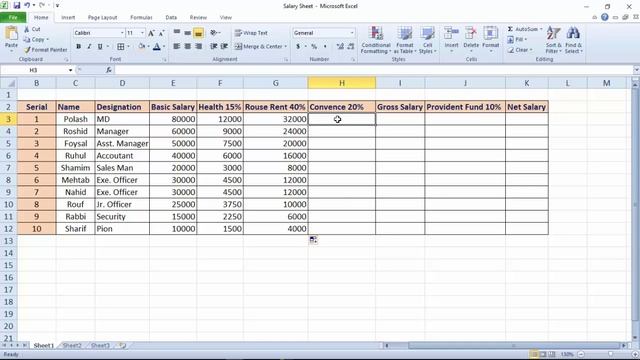Toggle Center text alignment
Viewport: 640px width, 360px height.
tap(187, 47)
